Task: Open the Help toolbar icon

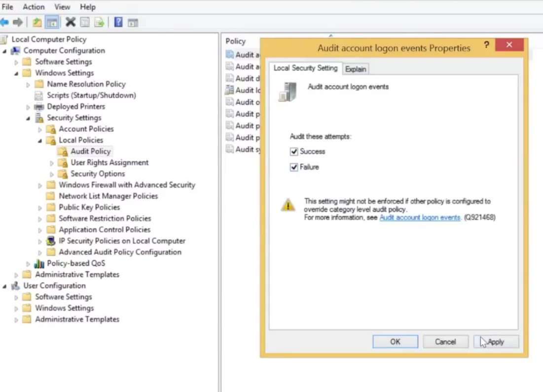Action: [118, 22]
